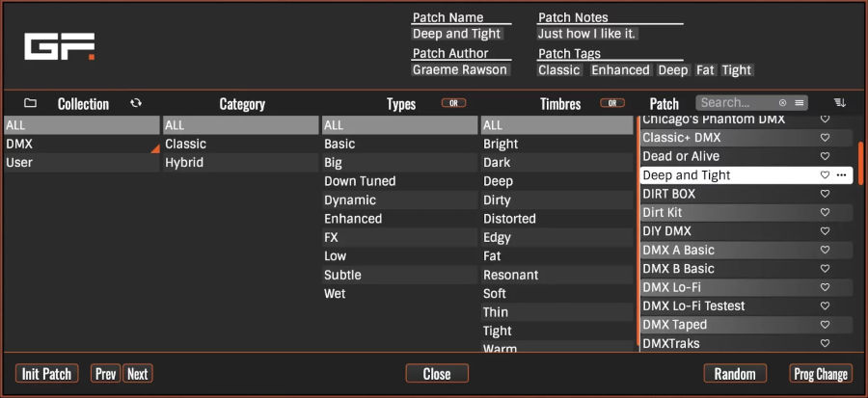Clear the patch search field
868x398 pixels.
pyautogui.click(x=782, y=103)
